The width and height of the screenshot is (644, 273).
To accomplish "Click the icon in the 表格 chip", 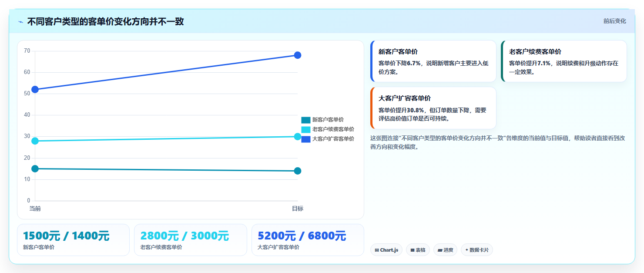I will pyautogui.click(x=412, y=250).
